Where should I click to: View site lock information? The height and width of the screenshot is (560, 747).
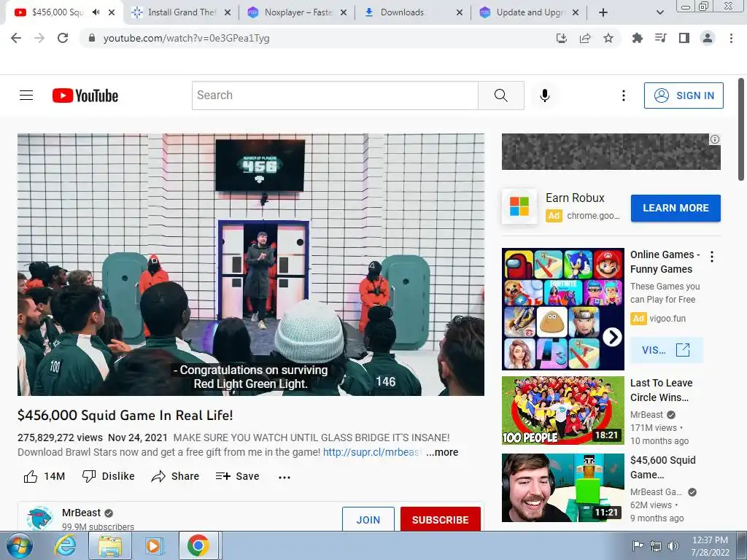point(92,38)
